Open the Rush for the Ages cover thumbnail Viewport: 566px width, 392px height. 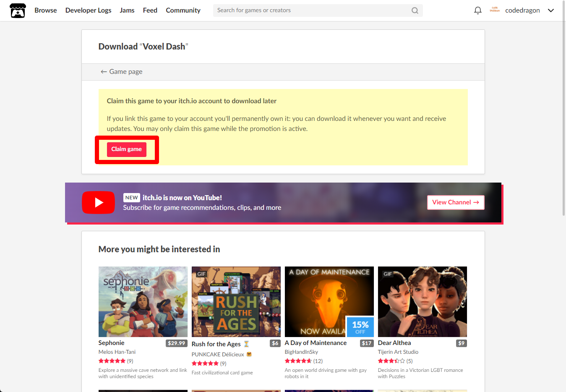click(x=236, y=302)
